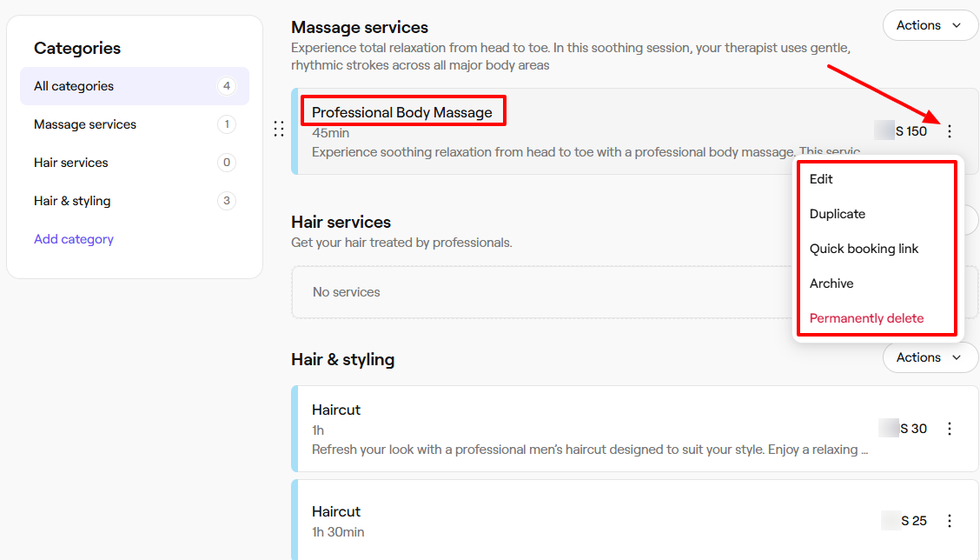Screen dimensions: 980x560
Task: Click Permanently delete in the menu
Action: click(865, 317)
